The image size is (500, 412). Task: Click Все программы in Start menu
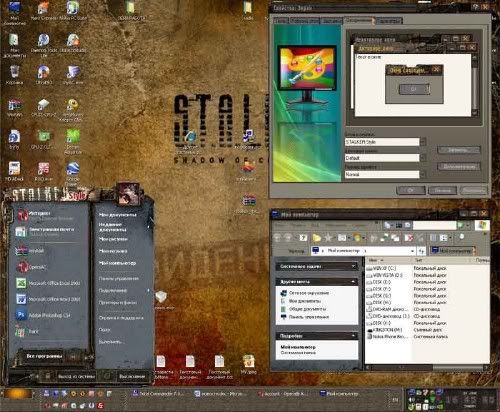44,356
